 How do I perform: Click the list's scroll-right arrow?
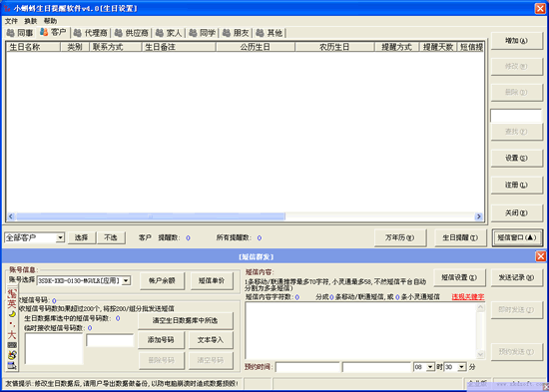click(x=478, y=216)
